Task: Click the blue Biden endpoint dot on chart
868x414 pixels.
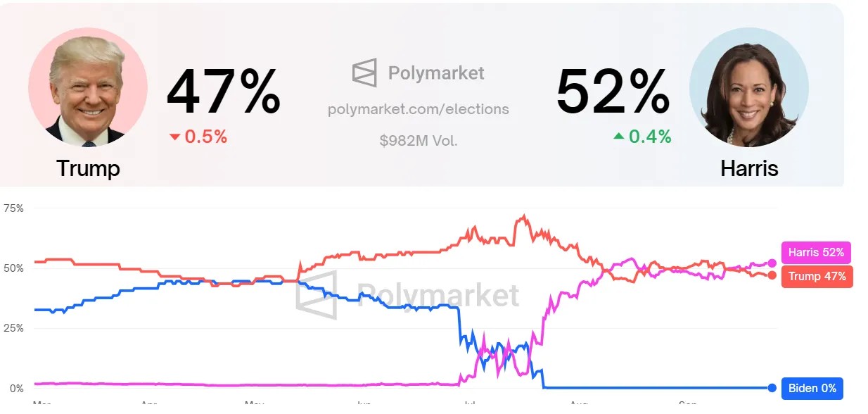Action: click(772, 388)
